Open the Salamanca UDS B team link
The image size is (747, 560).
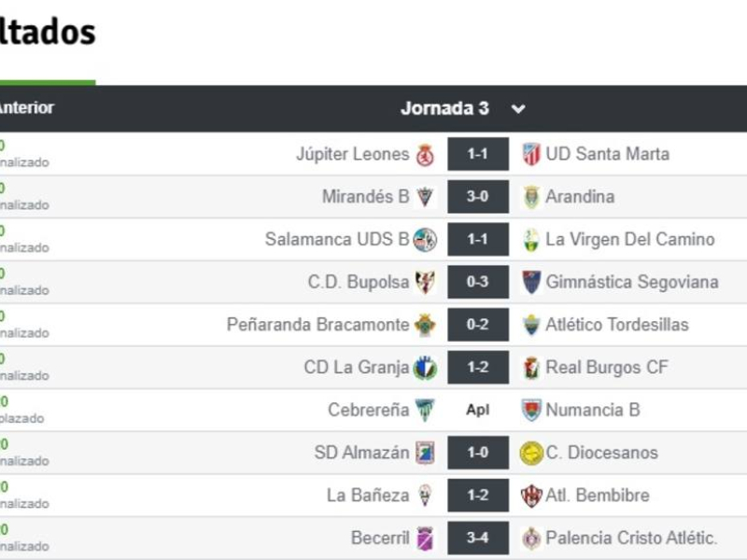point(337,239)
